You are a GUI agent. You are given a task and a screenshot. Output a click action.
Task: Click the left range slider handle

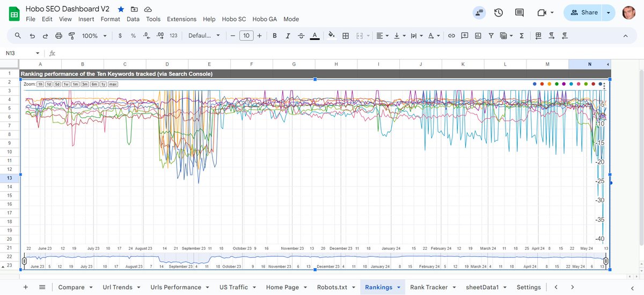point(24,261)
